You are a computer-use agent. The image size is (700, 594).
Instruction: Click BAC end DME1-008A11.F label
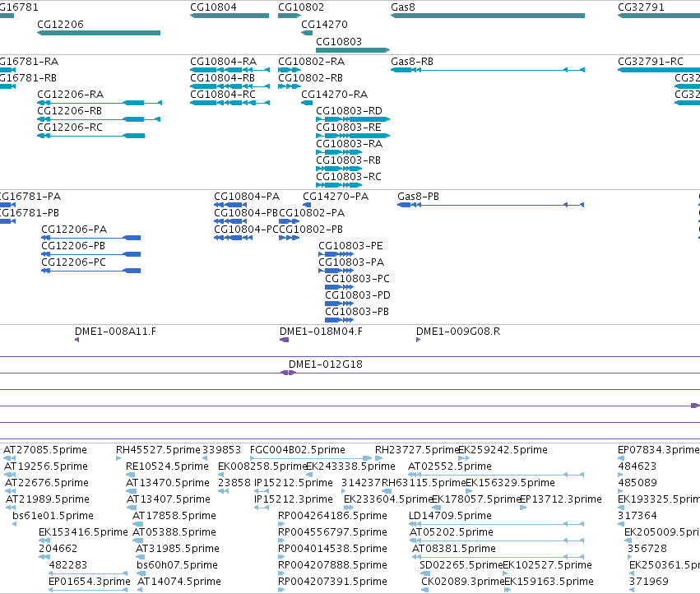(116, 332)
